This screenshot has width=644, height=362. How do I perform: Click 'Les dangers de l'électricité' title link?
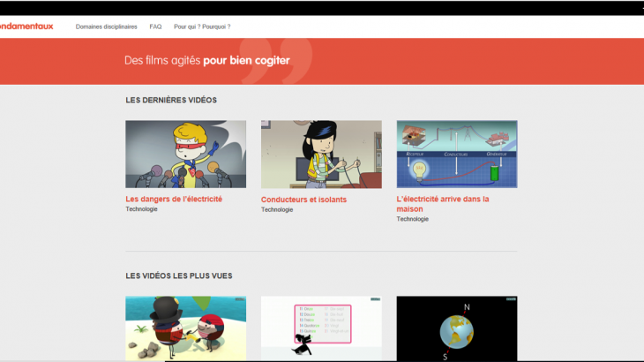coord(174,200)
